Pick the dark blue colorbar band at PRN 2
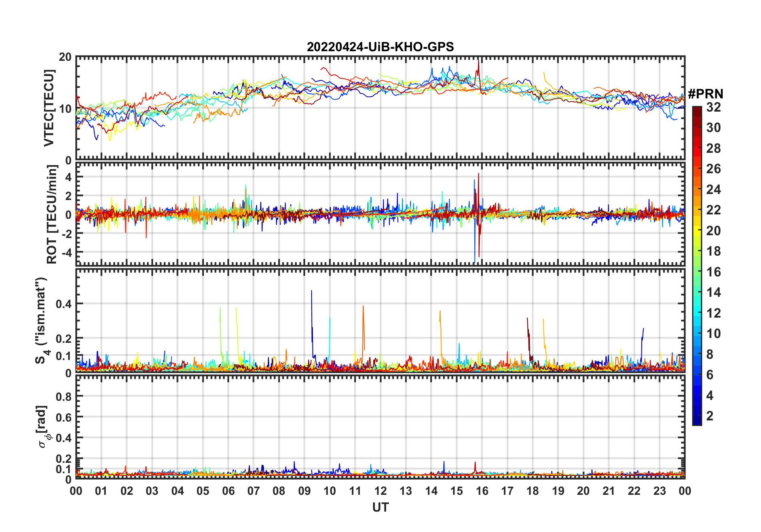 tap(697, 416)
